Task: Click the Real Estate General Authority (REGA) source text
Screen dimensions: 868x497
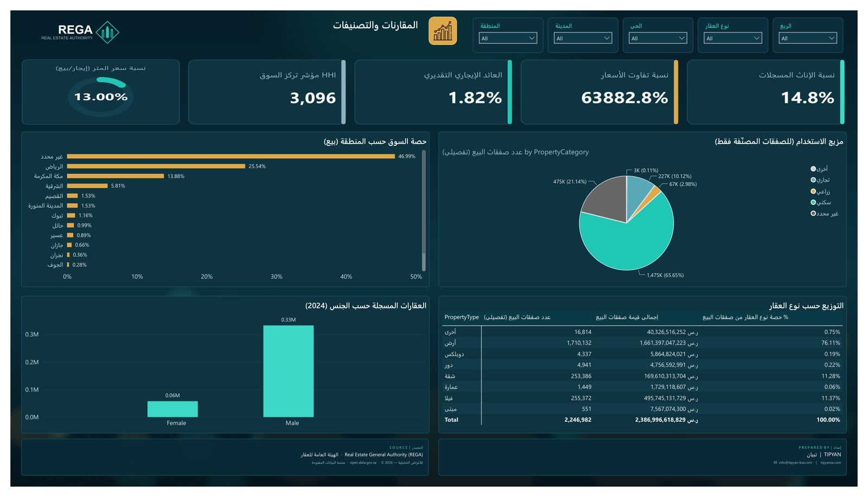Action: click(384, 455)
